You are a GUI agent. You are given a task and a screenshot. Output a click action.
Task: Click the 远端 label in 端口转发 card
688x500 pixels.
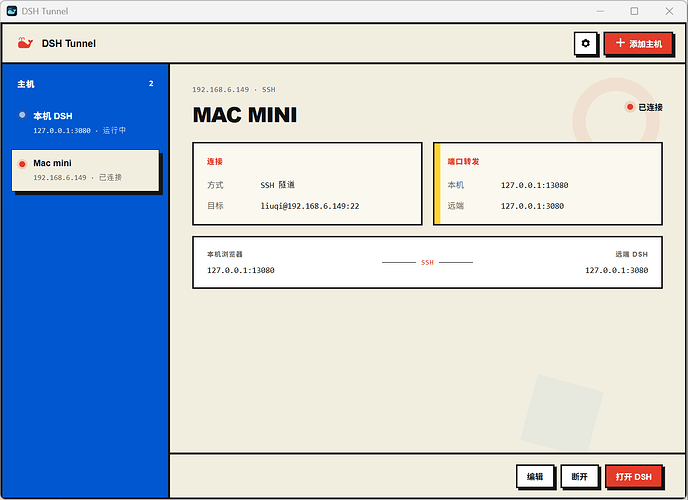pos(455,206)
